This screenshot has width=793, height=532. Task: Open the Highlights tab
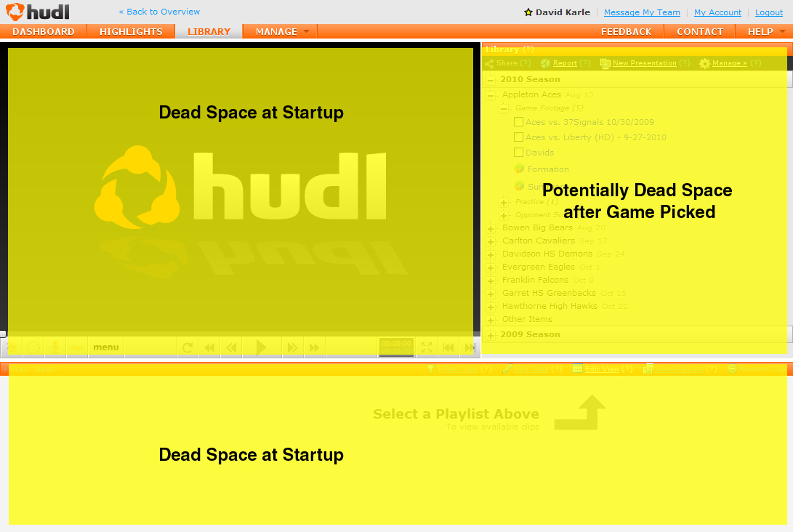coord(131,31)
